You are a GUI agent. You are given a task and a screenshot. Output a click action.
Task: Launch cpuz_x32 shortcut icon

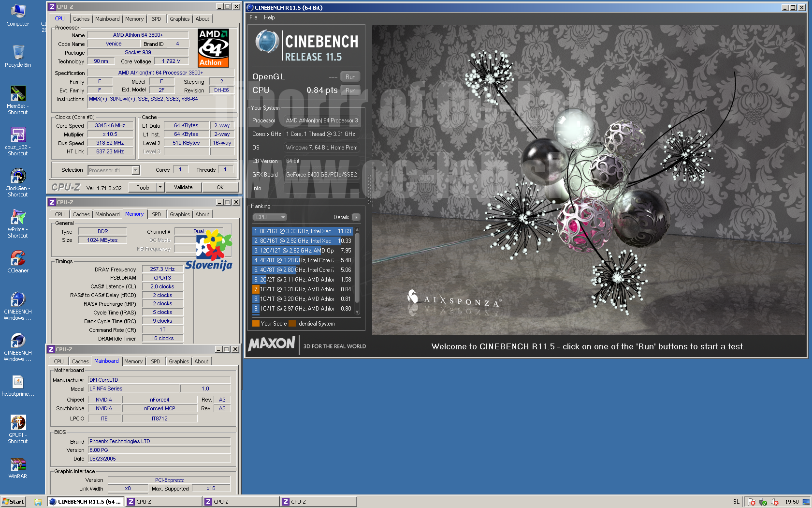pos(18,141)
